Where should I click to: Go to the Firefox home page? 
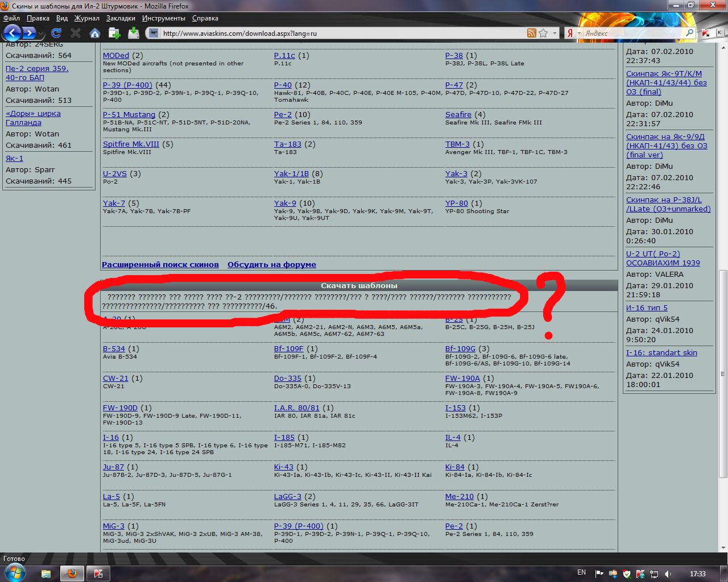click(x=95, y=33)
